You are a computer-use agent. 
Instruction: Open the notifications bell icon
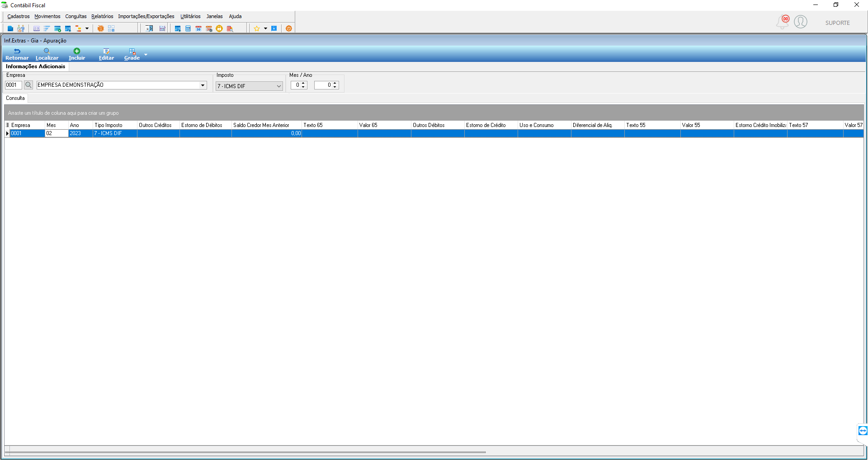point(783,22)
